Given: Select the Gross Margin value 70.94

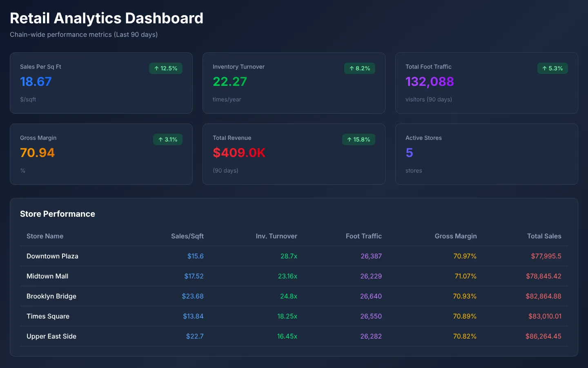Looking at the screenshot, I should point(37,153).
